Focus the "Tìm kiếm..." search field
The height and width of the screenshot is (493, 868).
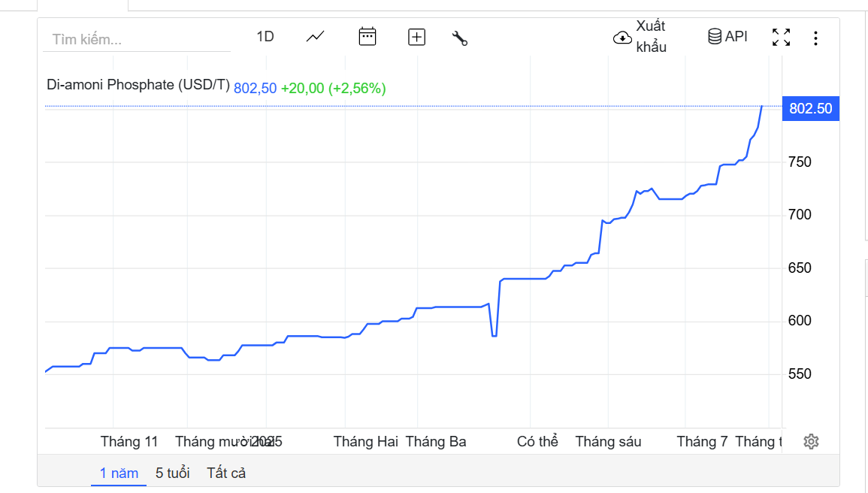point(137,39)
